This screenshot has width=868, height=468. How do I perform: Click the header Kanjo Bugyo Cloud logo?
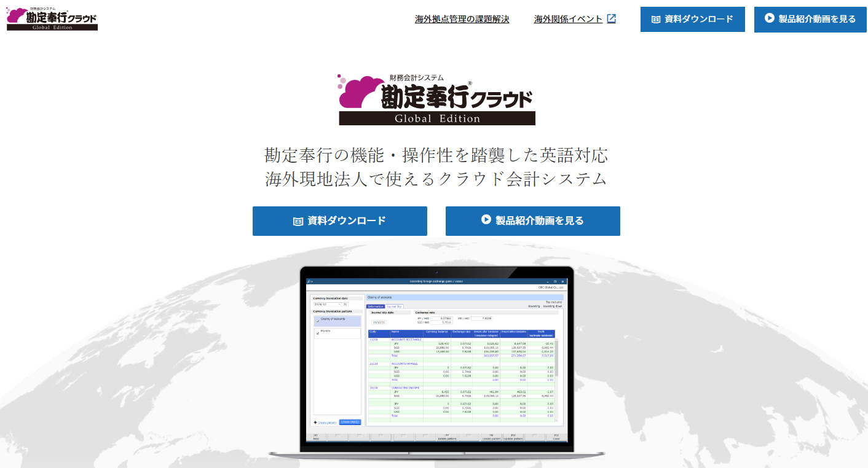click(x=52, y=18)
